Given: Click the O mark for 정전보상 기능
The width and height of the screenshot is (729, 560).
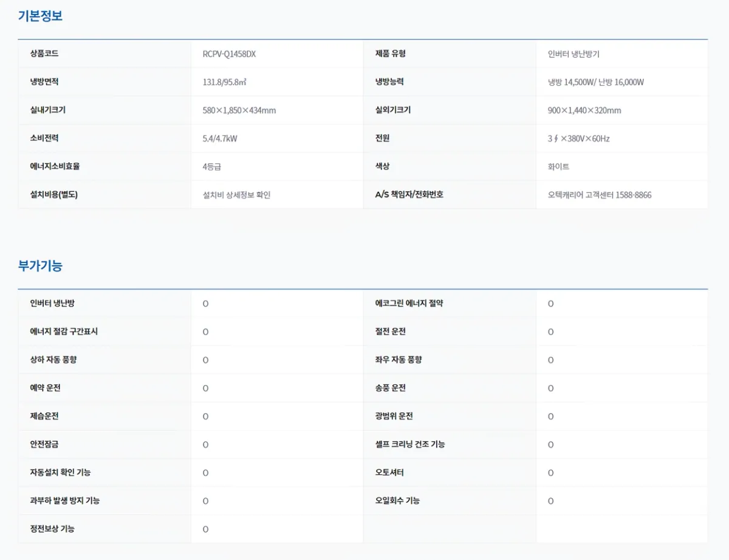Looking at the screenshot, I should [x=205, y=529].
